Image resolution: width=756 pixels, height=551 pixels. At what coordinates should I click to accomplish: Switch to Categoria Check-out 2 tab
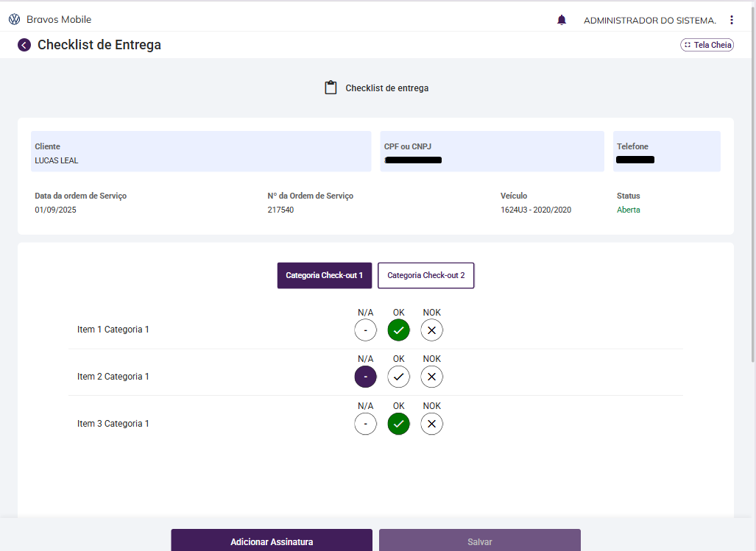[x=425, y=275]
